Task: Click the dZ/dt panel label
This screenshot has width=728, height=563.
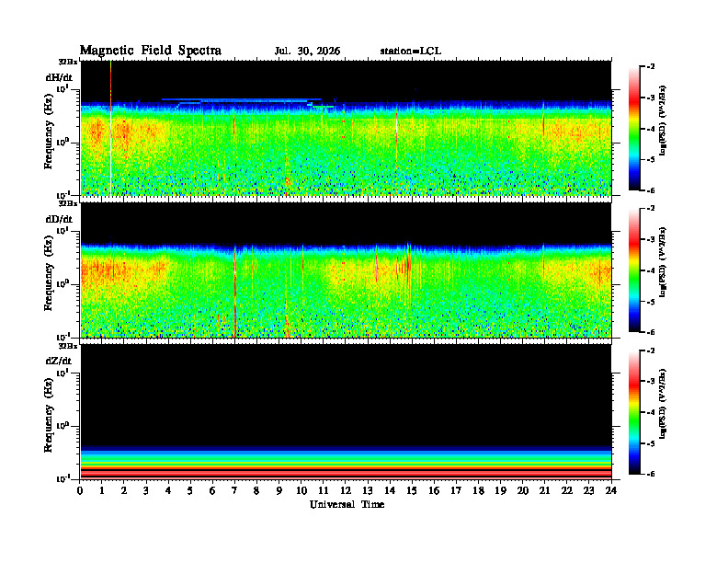Action: 59,361
